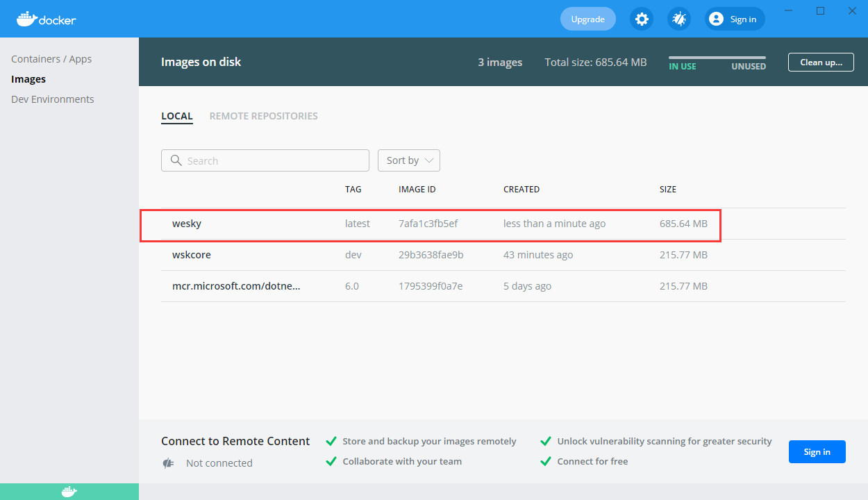The width and height of the screenshot is (868, 500).
Task: Click 'Unlock vulnerability scanning for greater security' text
Action: tap(665, 441)
